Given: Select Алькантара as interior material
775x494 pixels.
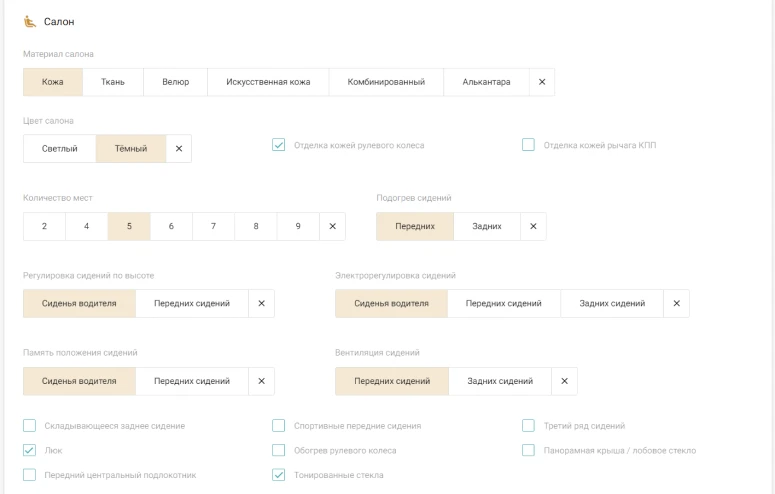Looking at the screenshot, I should pyautogui.click(x=485, y=82).
